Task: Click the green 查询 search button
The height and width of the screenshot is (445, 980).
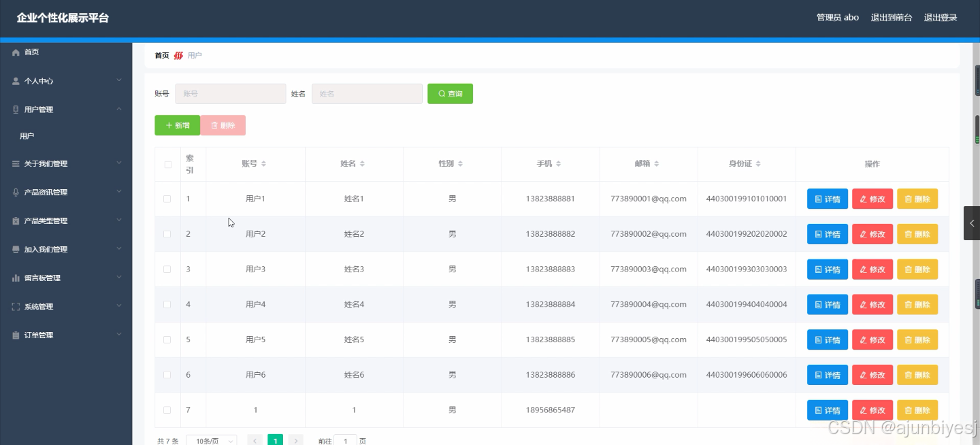Action: point(450,94)
